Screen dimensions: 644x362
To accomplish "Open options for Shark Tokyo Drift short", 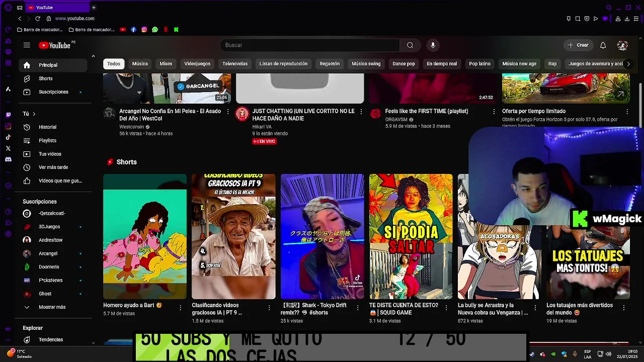I will pos(358,308).
